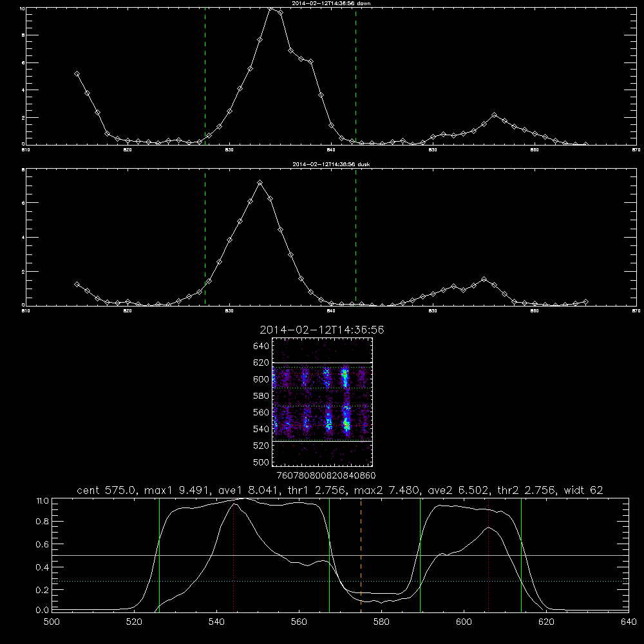The width and height of the screenshot is (644, 644).
Task: Click the 'thr2 2.756' value
Action: coord(527,490)
